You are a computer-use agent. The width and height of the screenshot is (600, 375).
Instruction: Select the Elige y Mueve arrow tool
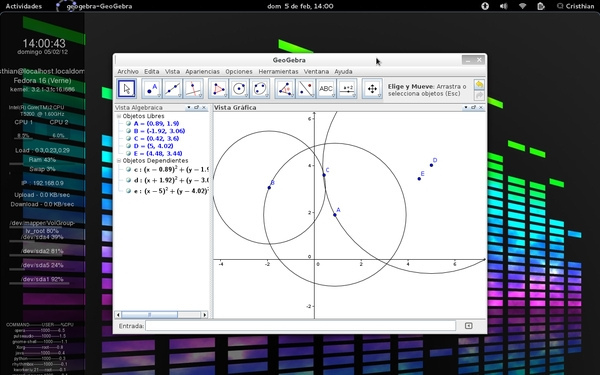coord(127,89)
